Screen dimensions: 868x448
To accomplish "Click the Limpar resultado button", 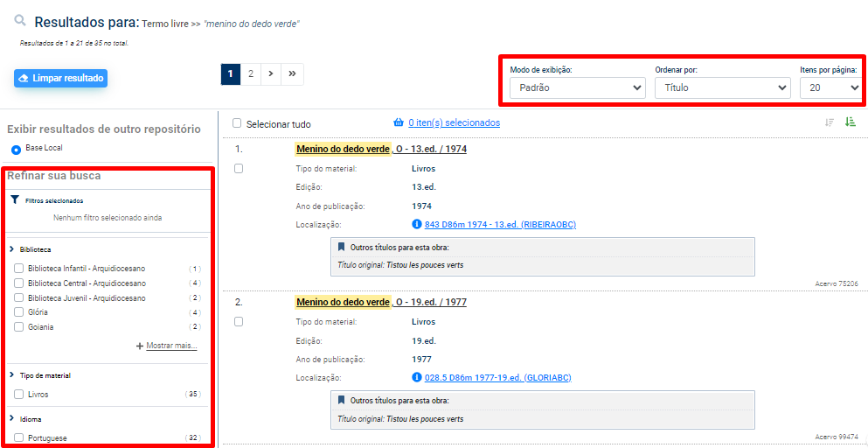I will pos(60,79).
